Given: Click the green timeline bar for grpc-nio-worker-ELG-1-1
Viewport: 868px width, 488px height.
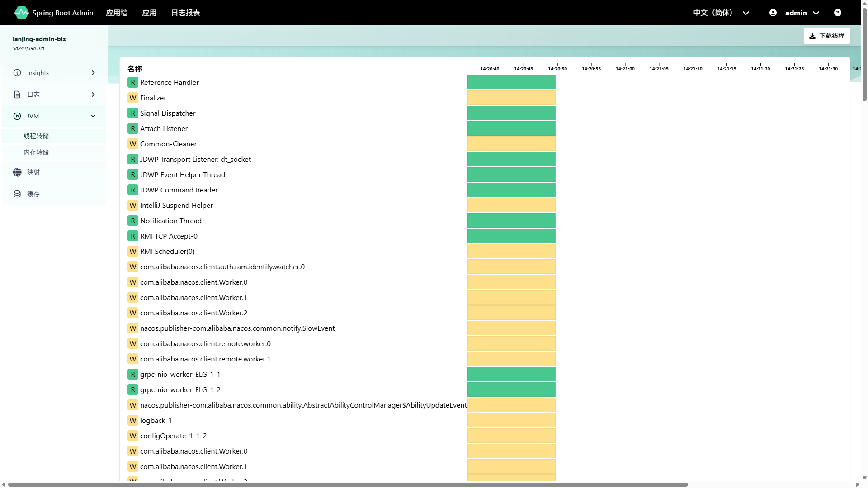Looking at the screenshot, I should click(x=511, y=374).
